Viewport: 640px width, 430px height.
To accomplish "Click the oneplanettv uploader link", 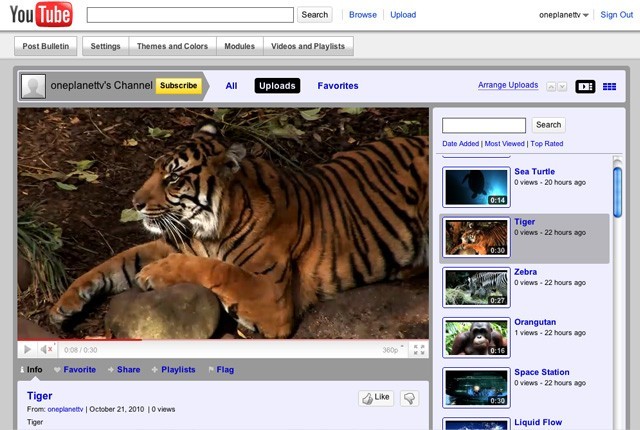I will click(x=65, y=409).
